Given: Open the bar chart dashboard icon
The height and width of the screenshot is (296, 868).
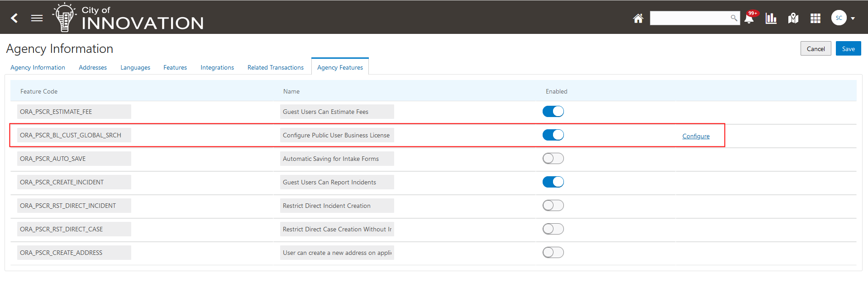Looking at the screenshot, I should pyautogui.click(x=771, y=18).
